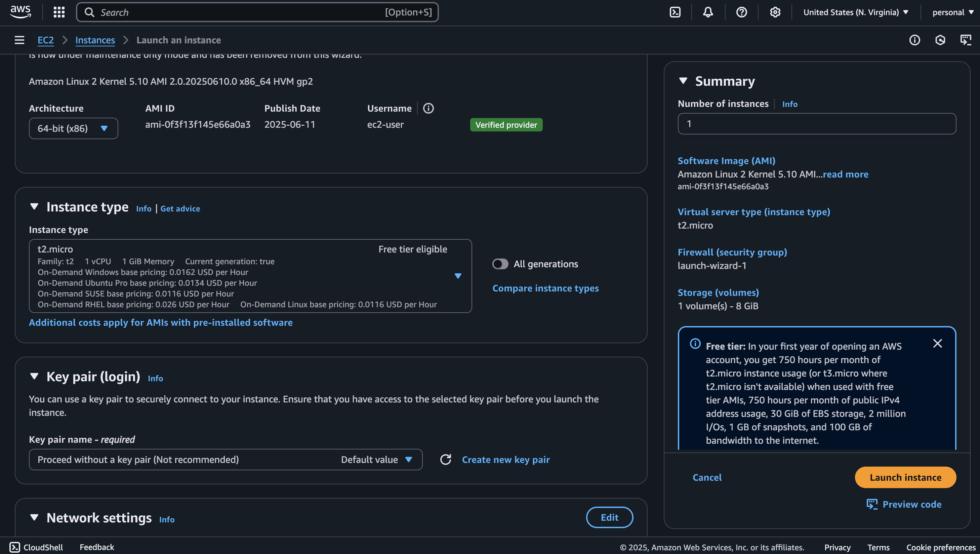Open Instance type Info link
This screenshot has height=554, width=980.
point(144,208)
